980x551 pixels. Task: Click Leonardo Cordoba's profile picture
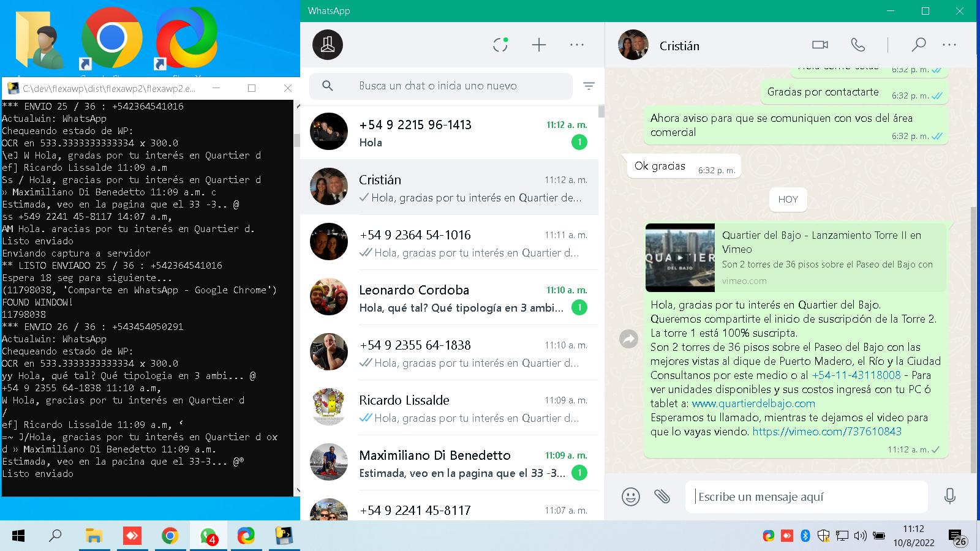click(329, 297)
